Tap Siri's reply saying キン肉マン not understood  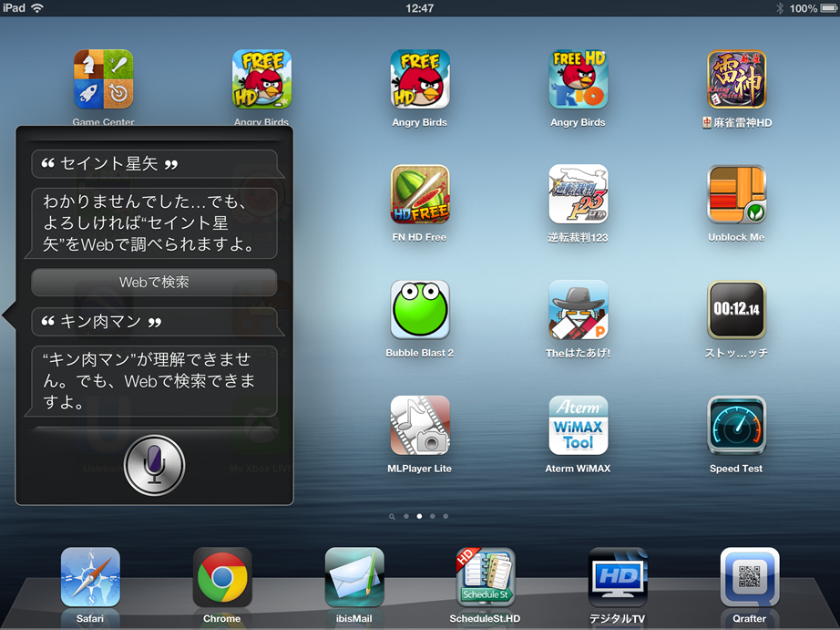point(151,381)
